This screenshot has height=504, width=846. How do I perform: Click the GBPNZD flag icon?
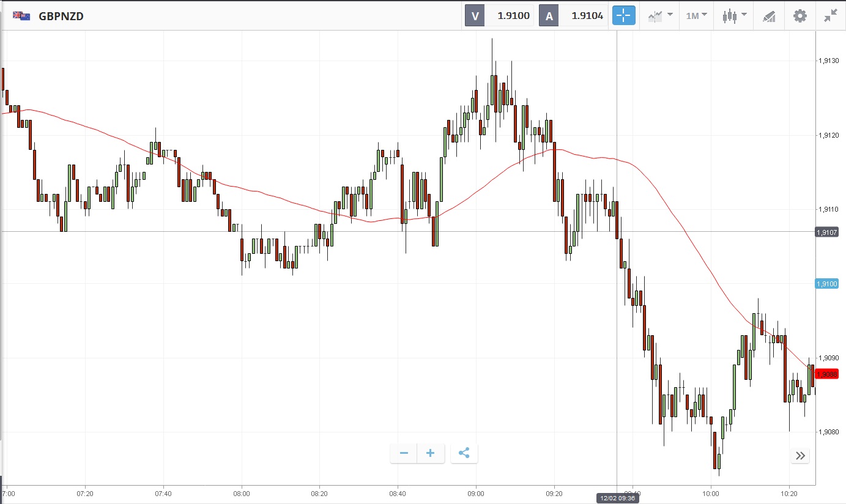(x=22, y=16)
